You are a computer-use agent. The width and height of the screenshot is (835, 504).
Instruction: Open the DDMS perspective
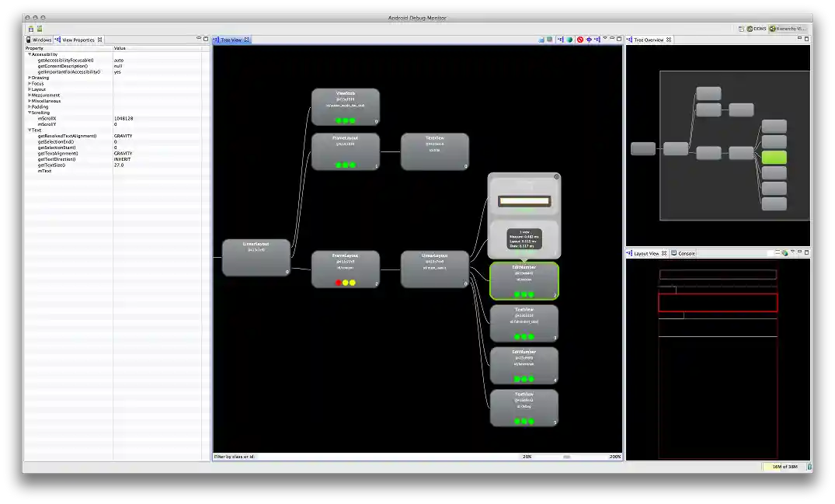coord(757,29)
